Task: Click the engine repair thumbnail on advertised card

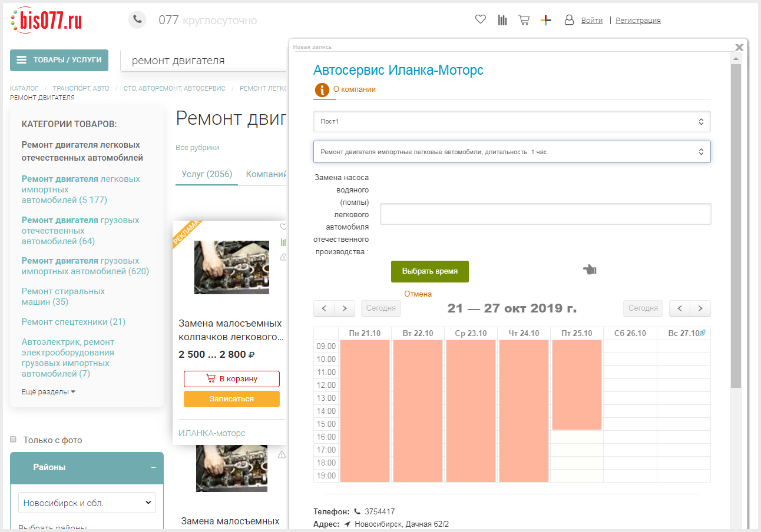Action: (x=231, y=267)
